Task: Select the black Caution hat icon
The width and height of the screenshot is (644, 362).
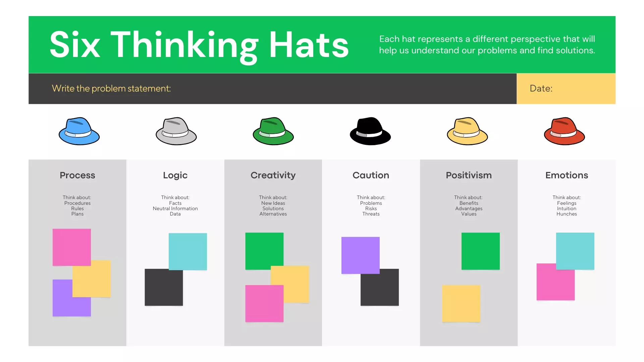Action: pyautogui.click(x=370, y=131)
